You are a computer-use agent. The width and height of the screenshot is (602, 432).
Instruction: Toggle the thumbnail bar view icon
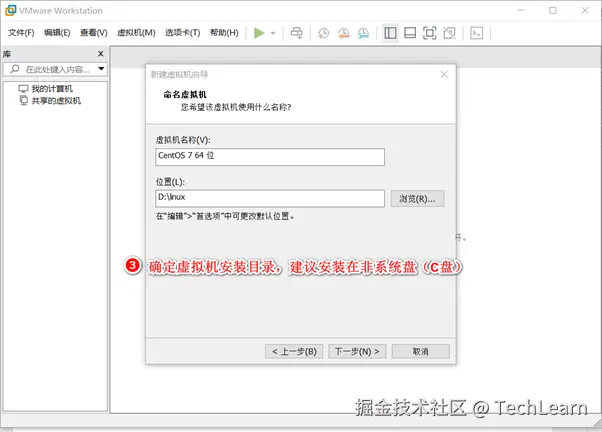410,33
